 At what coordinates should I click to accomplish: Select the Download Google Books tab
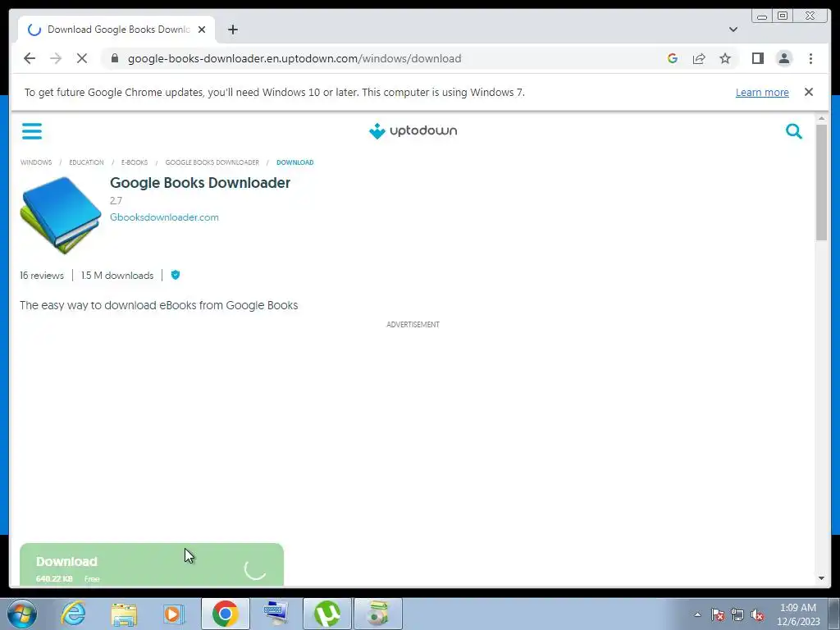[x=116, y=30]
